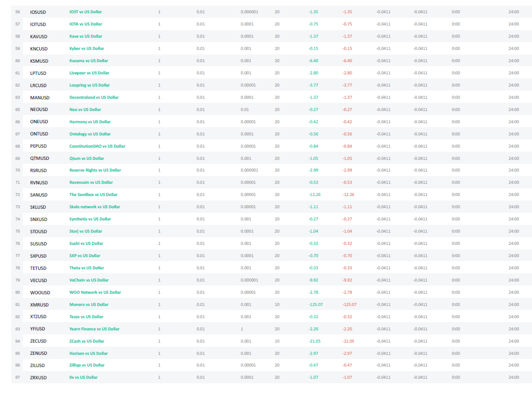Select the KAVUSD symbol cell

tap(39, 37)
